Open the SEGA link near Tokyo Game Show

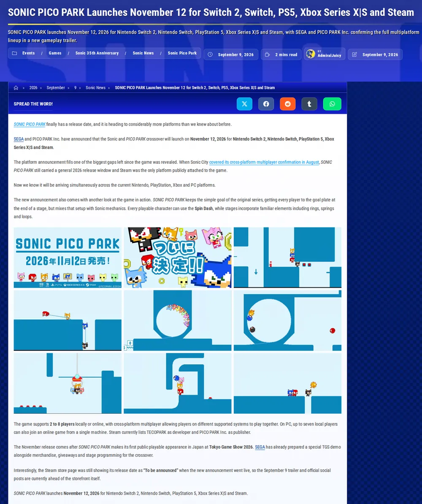click(260, 447)
